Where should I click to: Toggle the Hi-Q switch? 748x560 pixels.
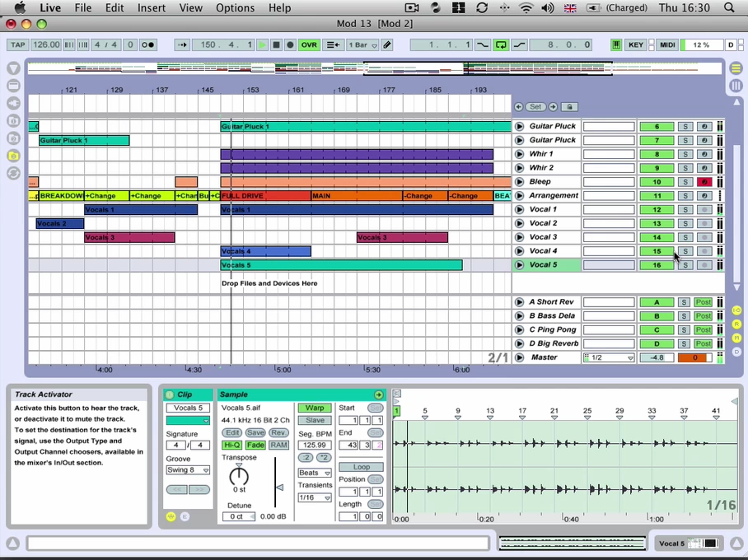(232, 446)
